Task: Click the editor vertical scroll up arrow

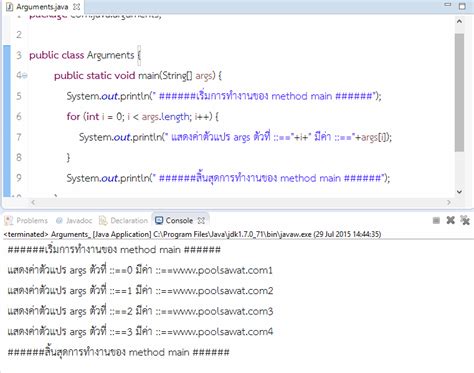Action: (459, 21)
